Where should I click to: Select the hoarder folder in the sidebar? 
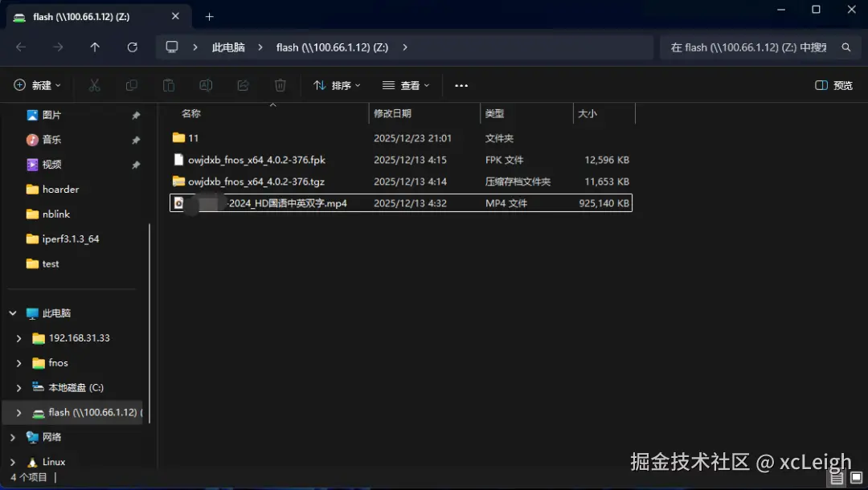click(59, 190)
